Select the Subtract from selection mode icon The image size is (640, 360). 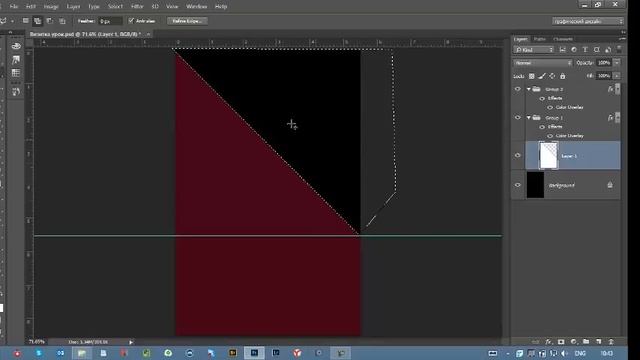pyautogui.click(x=50, y=21)
